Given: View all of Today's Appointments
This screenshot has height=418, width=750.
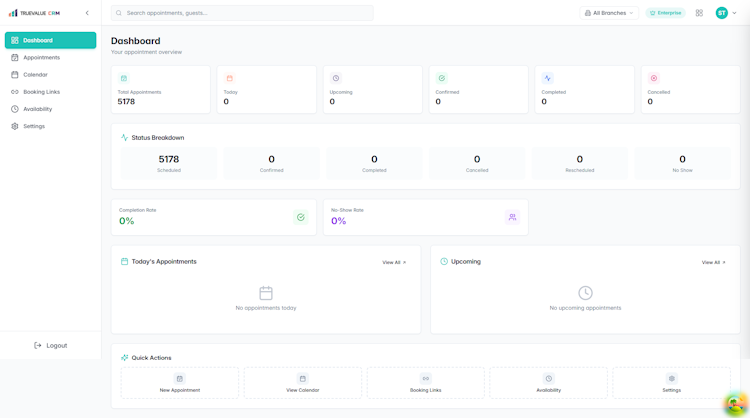Looking at the screenshot, I should click(x=394, y=263).
